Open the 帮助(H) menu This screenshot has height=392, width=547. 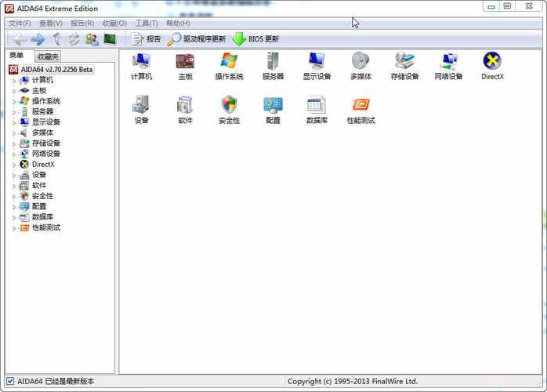pos(178,24)
